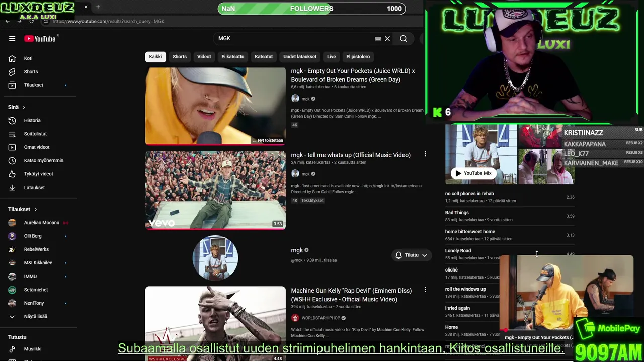The height and width of the screenshot is (362, 644).
Task: Select the Ei katsottu filter chip
Action: (x=233, y=57)
